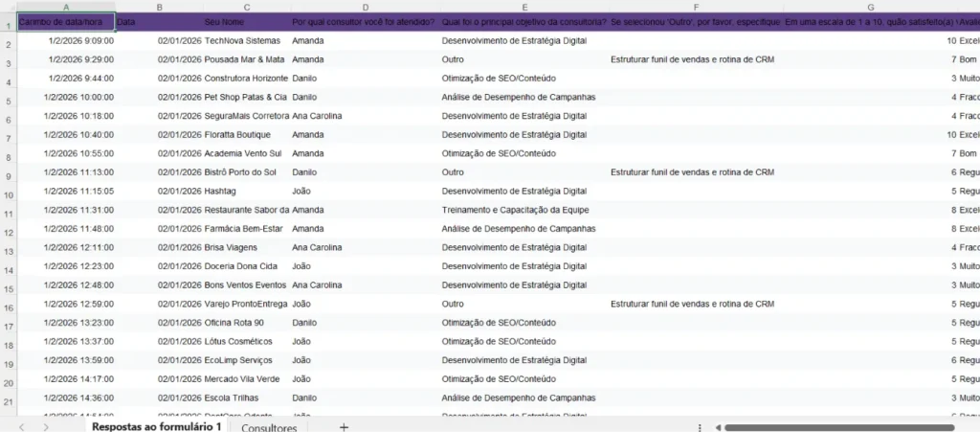The image size is (980, 432).
Task: Click the horizontal scrollbar thumb
Action: click(838, 427)
